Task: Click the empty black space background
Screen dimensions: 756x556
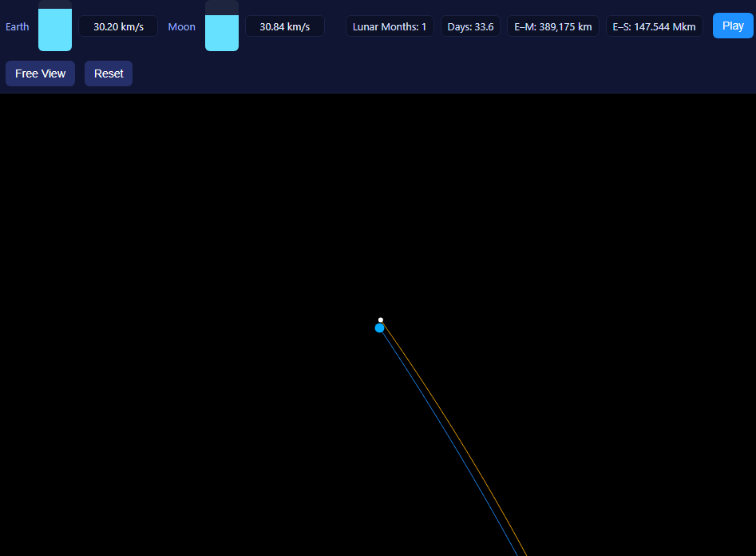Action: (x=160, y=240)
